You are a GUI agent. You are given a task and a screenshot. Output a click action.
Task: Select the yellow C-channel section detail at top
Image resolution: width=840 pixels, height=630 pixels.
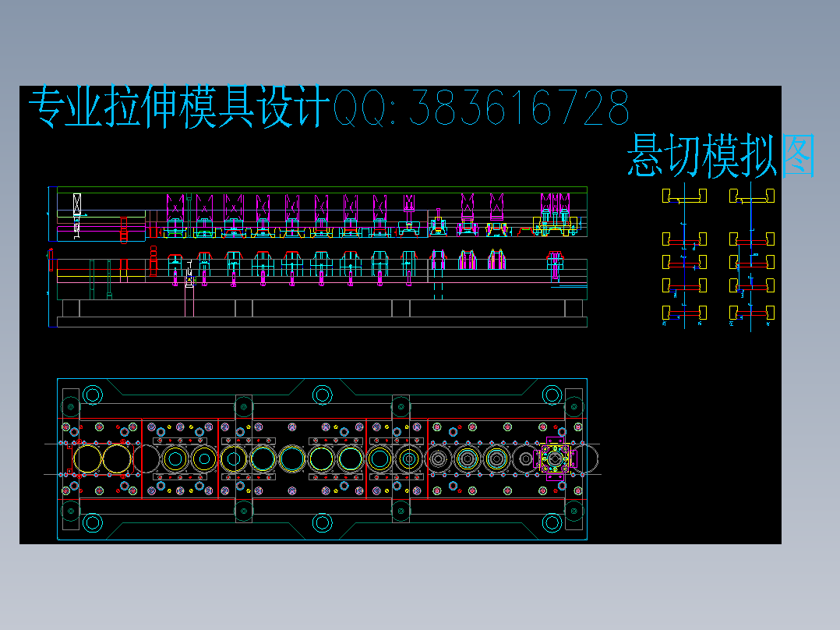click(x=684, y=196)
